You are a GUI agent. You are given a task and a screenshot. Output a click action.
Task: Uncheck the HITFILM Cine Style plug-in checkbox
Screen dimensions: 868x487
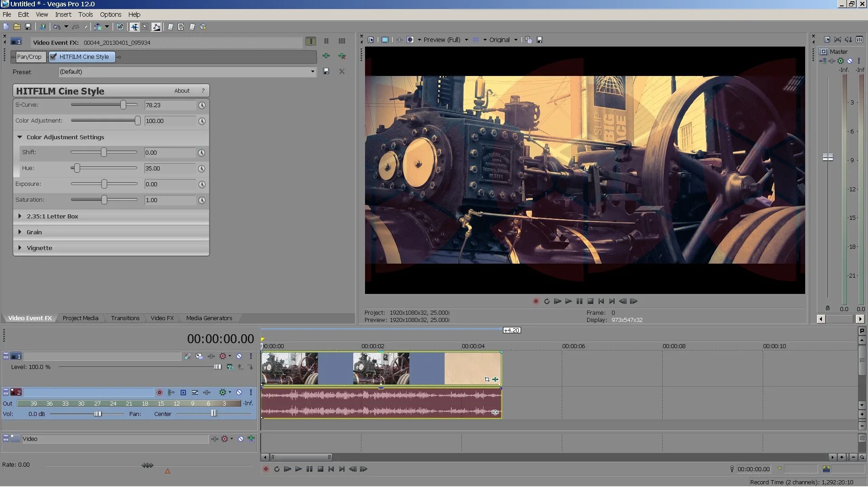(53, 57)
